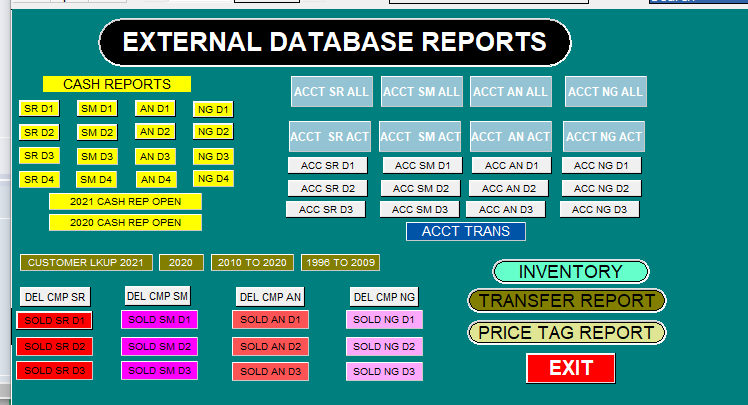Choose ACC SM D2 report
Screen dimensions: 748x405
(x=421, y=188)
